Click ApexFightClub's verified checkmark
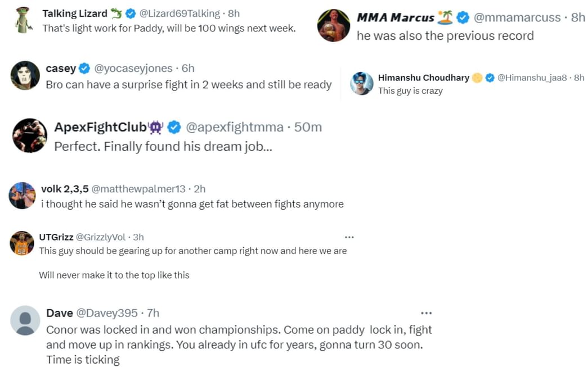Viewport: 588px width, 367px height. (174, 127)
